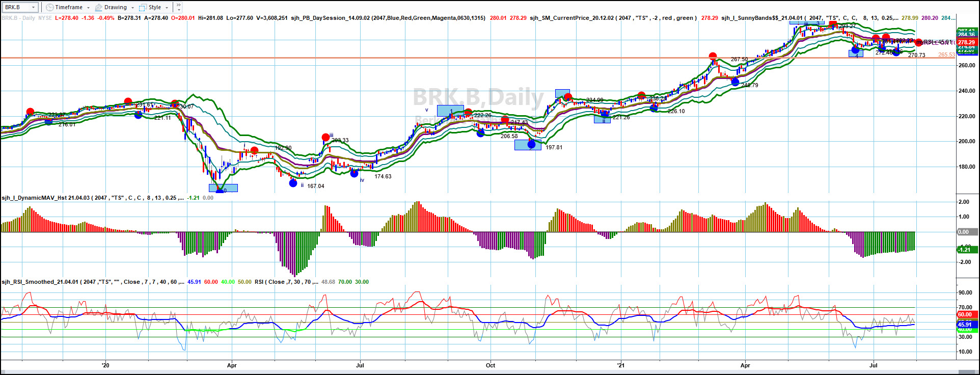The width and height of the screenshot is (980, 375).
Task: Select the blue rectangle near 197.81 low
Action: point(528,145)
